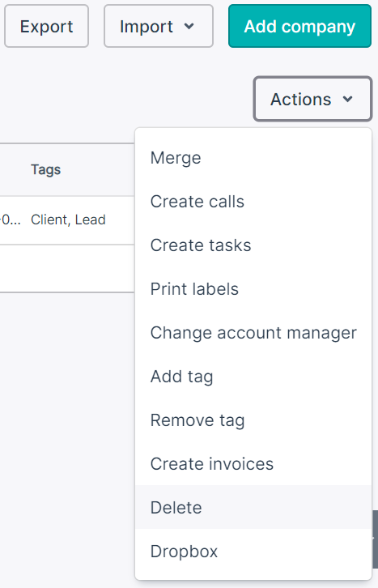Click the Import chevron arrow
The height and width of the screenshot is (588, 378).
(x=189, y=26)
